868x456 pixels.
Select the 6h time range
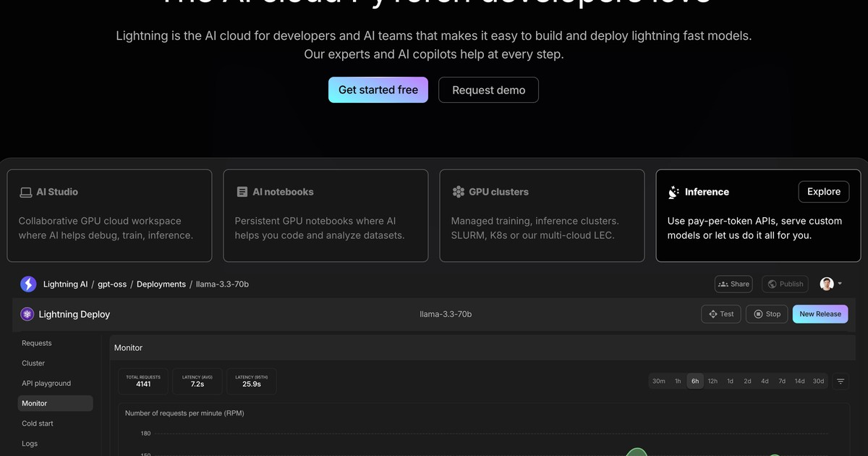pos(695,381)
